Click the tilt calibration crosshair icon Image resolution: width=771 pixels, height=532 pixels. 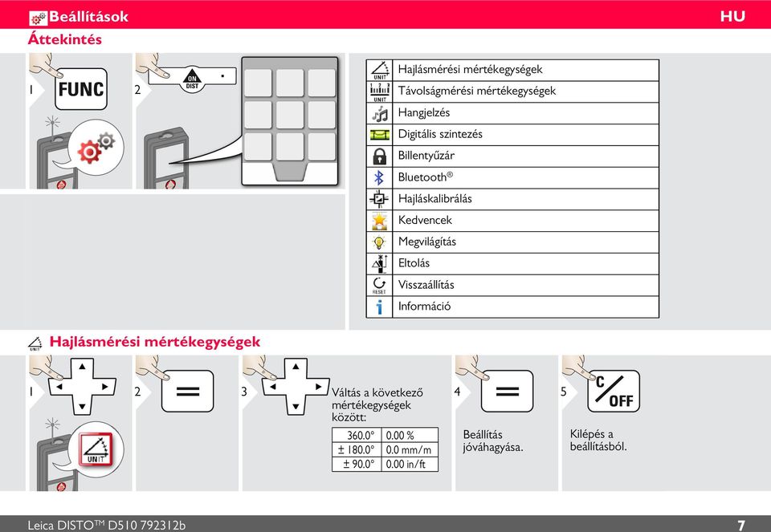[379, 199]
